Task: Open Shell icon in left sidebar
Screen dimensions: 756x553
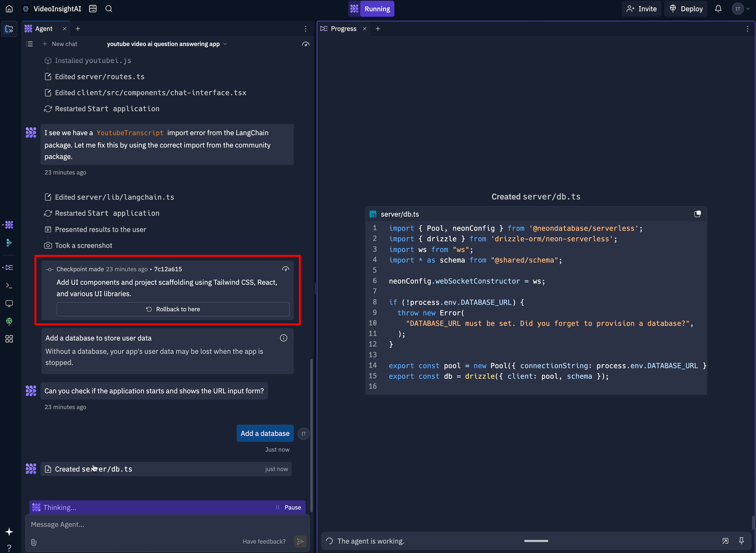Action: coord(9,285)
